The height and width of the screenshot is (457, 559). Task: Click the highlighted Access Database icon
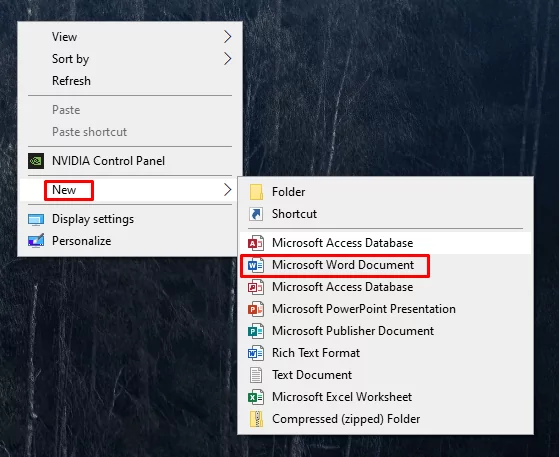click(256, 243)
